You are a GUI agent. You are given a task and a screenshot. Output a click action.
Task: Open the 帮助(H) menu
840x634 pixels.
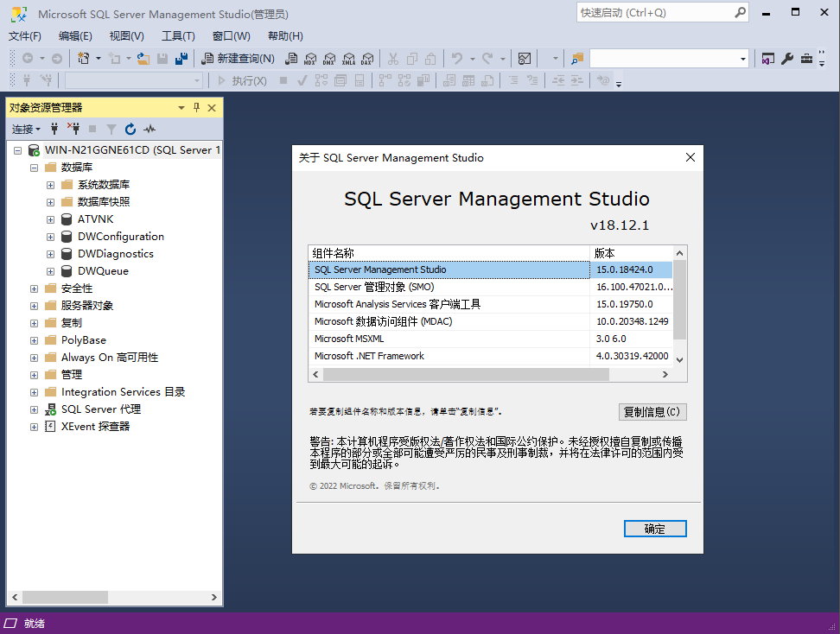(x=285, y=36)
